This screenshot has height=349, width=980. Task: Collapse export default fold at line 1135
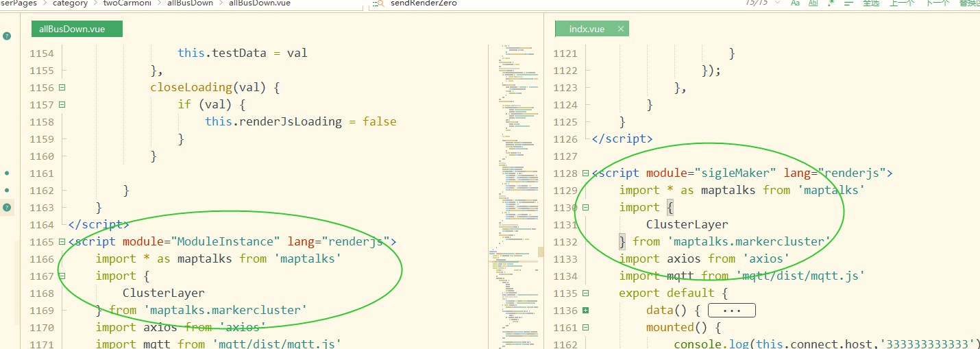point(585,293)
